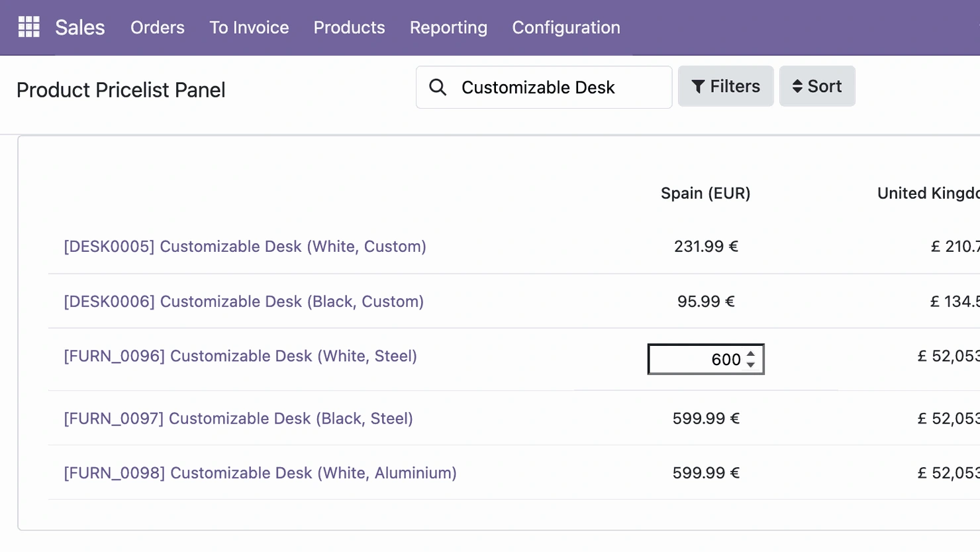Open the apps grid icon
This screenshot has width=980, height=552.
29,26
